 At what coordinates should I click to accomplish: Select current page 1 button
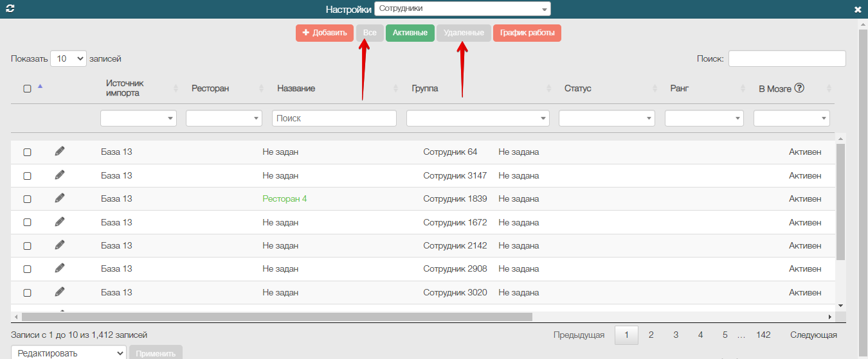[x=626, y=335]
